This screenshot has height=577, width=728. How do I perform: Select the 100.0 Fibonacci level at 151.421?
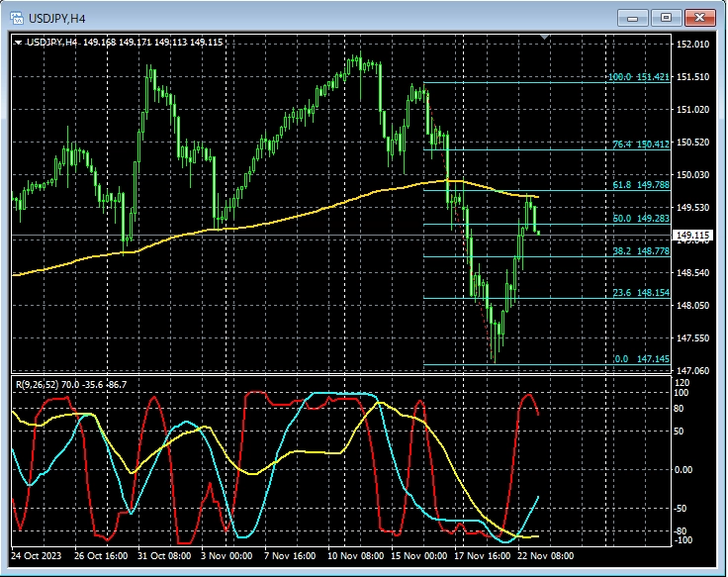point(637,77)
